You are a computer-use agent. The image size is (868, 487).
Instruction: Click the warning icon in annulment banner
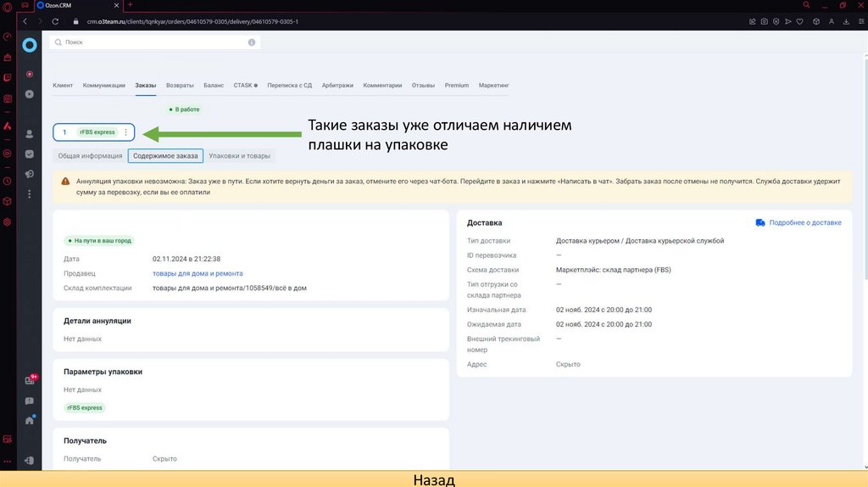click(x=65, y=182)
